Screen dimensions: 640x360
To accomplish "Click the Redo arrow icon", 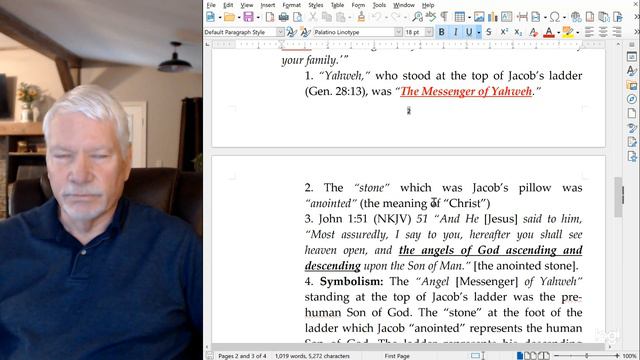I will [396, 17].
